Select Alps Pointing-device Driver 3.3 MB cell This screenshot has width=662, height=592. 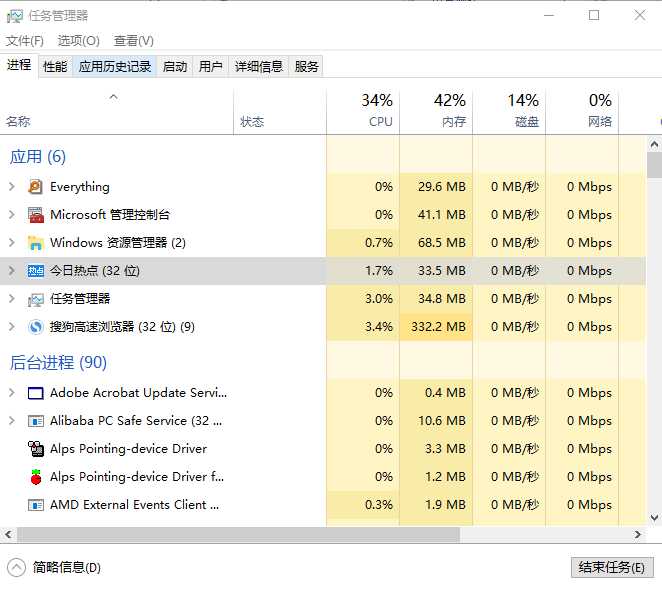pos(436,448)
